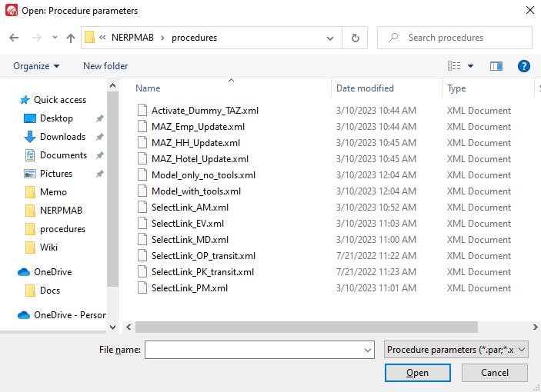Open the view options dropdown arrow

(x=471, y=66)
